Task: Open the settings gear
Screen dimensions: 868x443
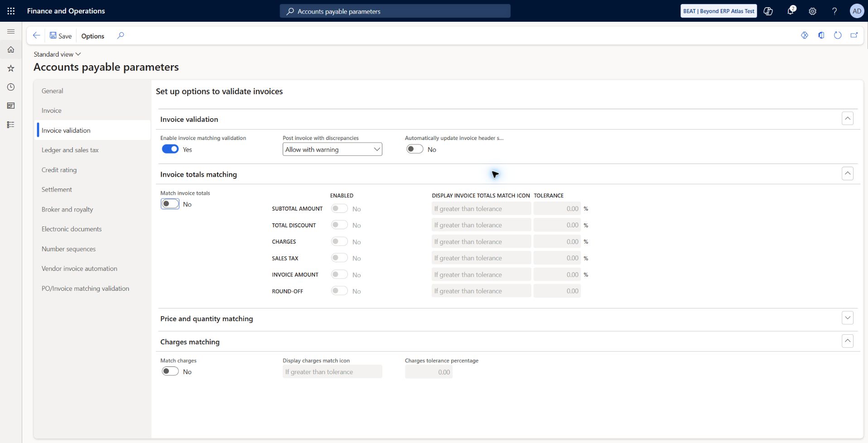Action: pyautogui.click(x=812, y=11)
